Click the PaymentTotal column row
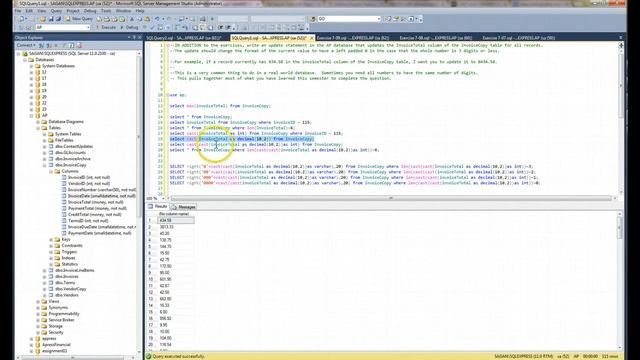 click(x=94, y=208)
